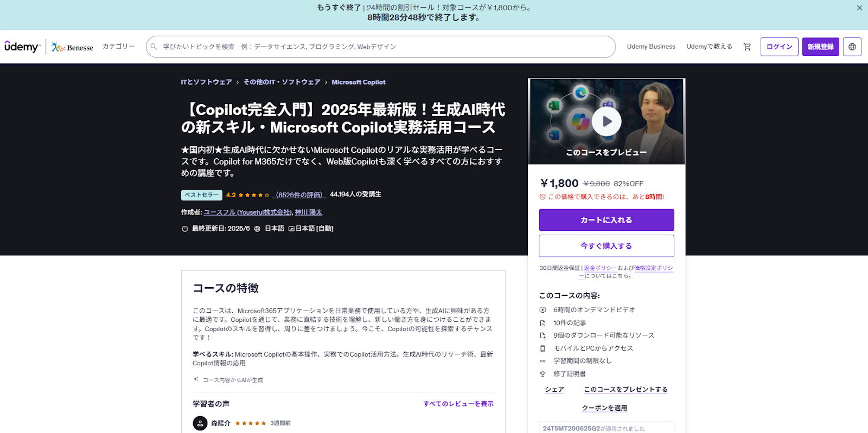868x433 pixels.
Task: Open すべてのレビューを表示 link
Action: (x=458, y=404)
